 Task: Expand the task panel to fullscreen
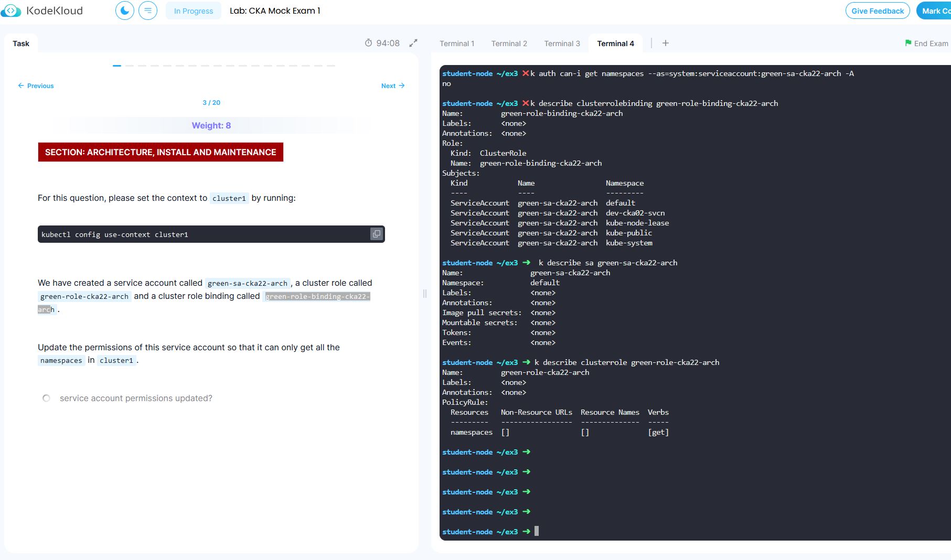click(x=413, y=43)
